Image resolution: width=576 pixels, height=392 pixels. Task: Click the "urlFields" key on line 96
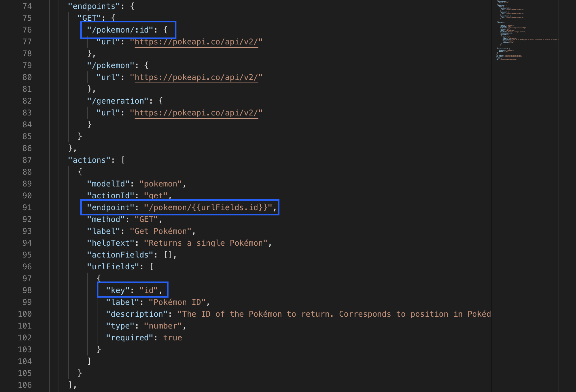pyautogui.click(x=113, y=267)
